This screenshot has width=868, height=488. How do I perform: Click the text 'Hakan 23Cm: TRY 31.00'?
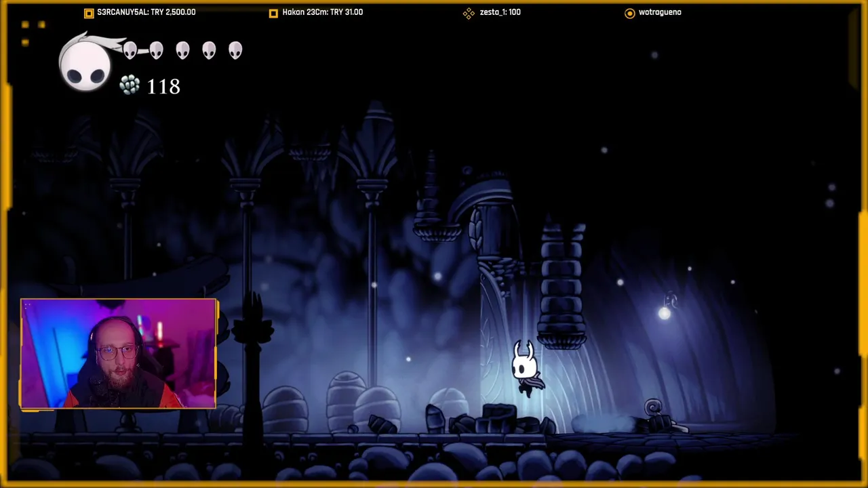tap(323, 12)
